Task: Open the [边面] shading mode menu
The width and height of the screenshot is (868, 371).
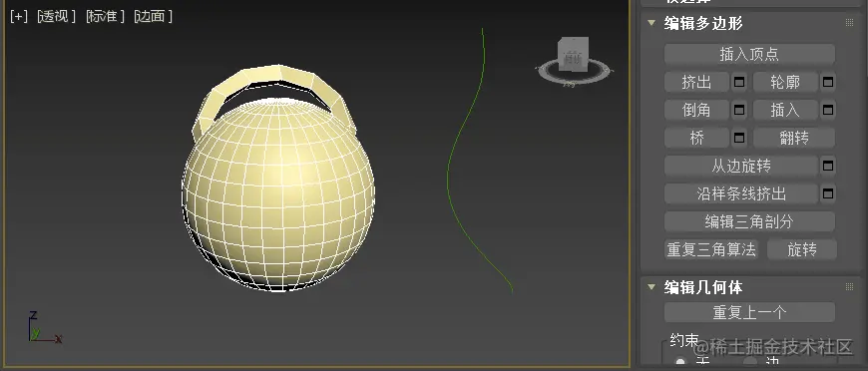Action: [x=153, y=17]
